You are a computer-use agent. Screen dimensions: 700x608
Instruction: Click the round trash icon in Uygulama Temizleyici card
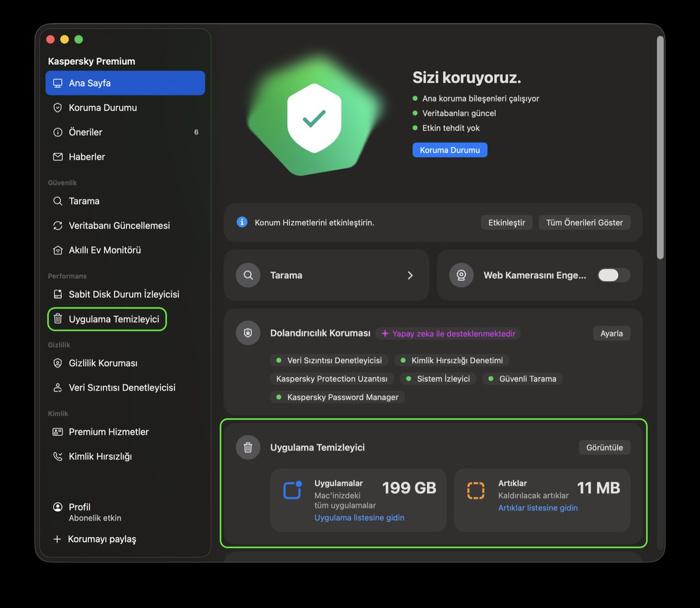coord(248,447)
